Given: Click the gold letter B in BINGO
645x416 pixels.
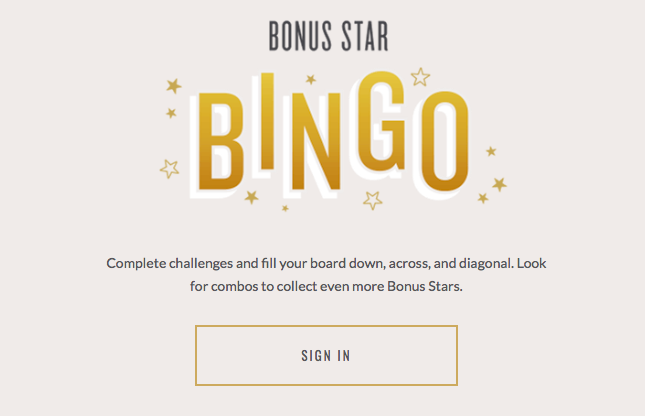Looking at the screenshot, I should pos(222,140).
